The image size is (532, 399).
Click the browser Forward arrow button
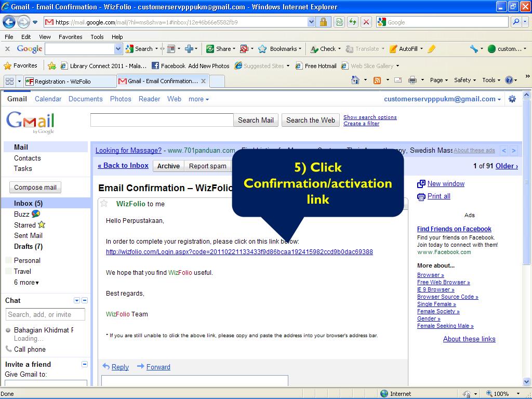[x=23, y=22]
